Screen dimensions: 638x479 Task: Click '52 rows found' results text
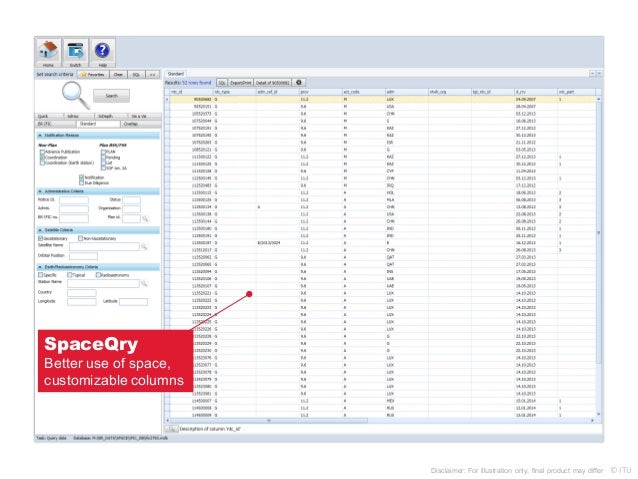point(197,83)
